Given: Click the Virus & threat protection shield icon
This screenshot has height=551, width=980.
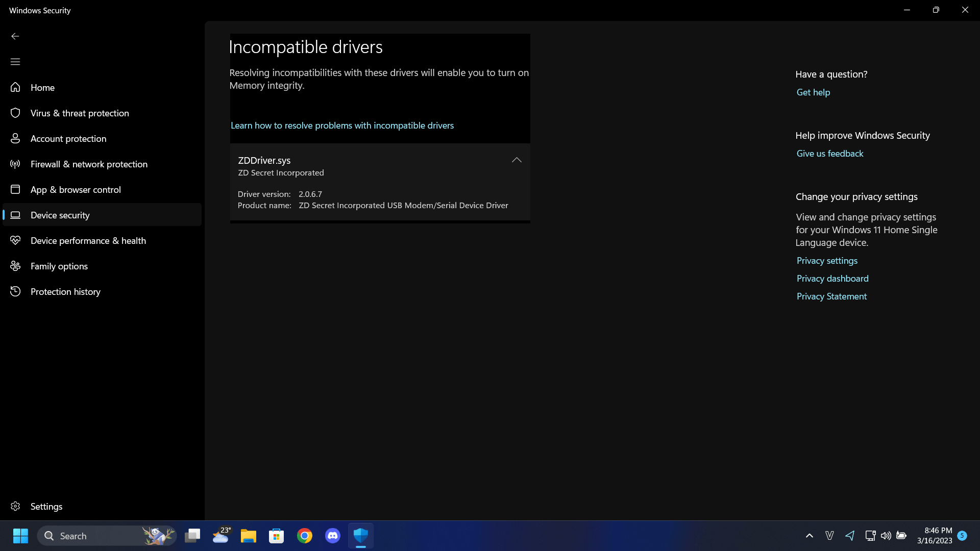Looking at the screenshot, I should tap(15, 113).
